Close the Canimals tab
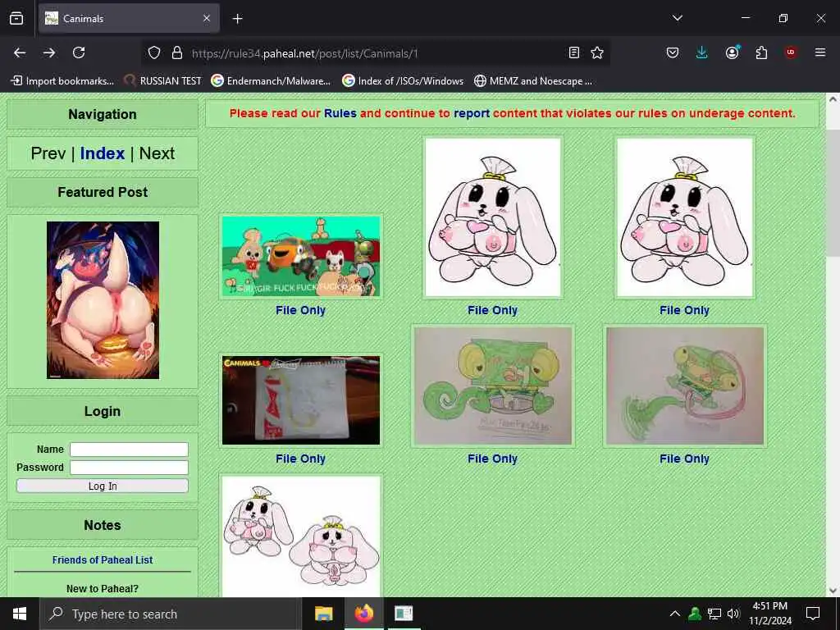Viewport: 840px width, 630px height. 207,18
